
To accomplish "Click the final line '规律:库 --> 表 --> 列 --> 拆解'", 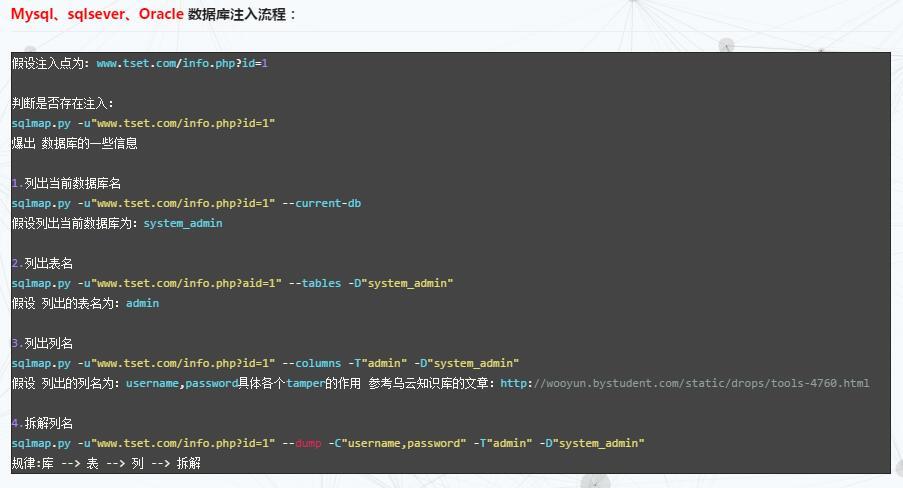I will tap(106, 463).
